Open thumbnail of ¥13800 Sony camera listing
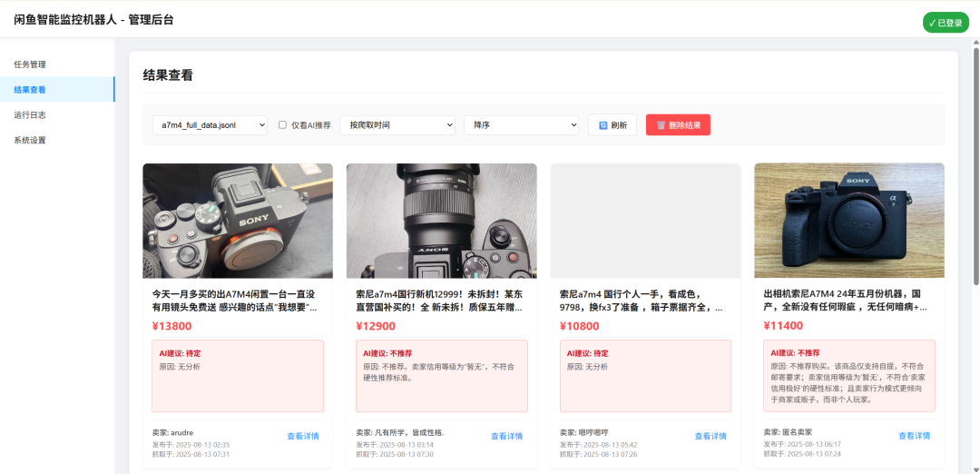This screenshot has width=980, height=474. [x=238, y=221]
